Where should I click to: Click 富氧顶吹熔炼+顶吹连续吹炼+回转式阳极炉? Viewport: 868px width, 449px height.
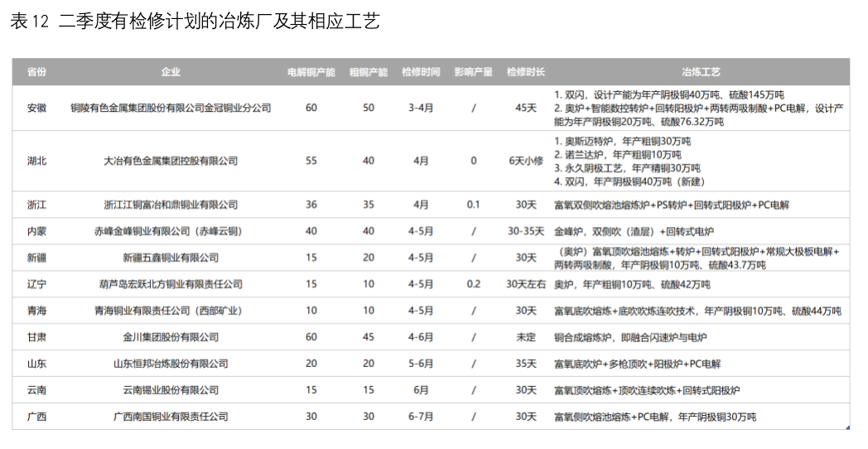click(647, 390)
